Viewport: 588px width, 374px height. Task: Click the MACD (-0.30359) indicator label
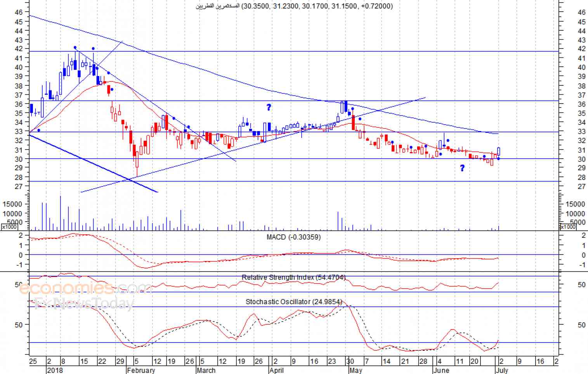pos(294,237)
